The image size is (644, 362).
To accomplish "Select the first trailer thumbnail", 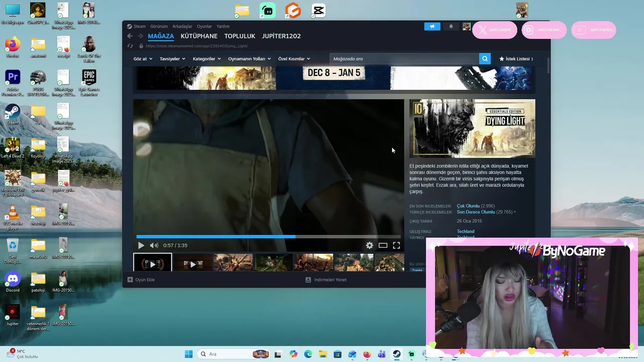I will pyautogui.click(x=152, y=262).
